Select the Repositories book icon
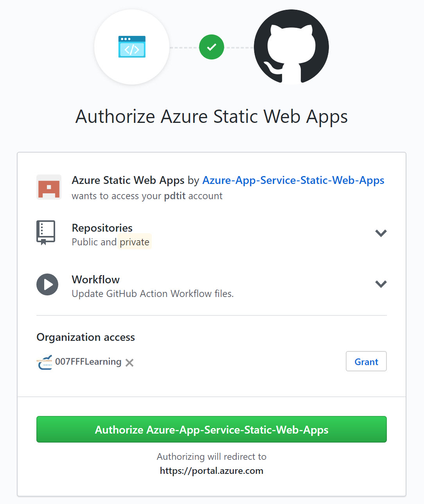The width and height of the screenshot is (424, 504). [46, 232]
